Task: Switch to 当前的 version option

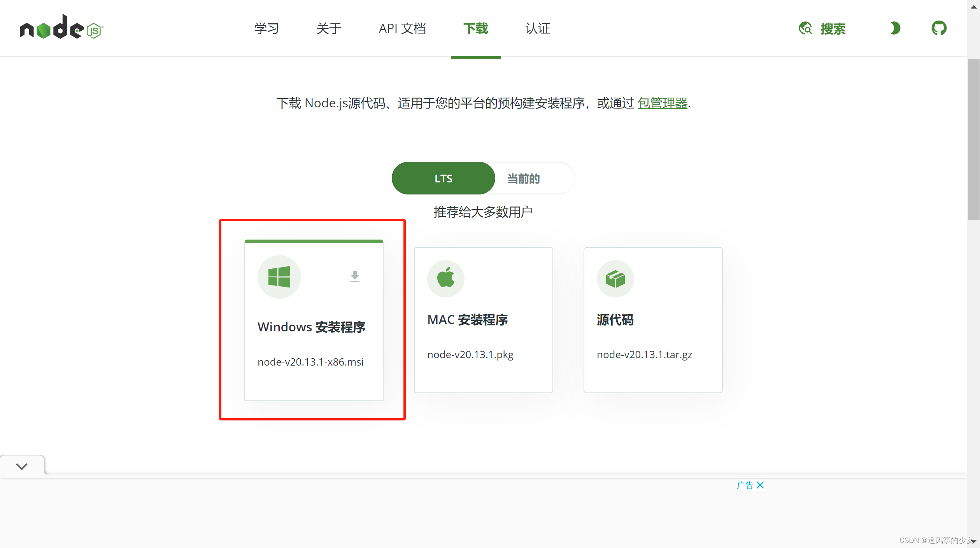Action: [523, 178]
